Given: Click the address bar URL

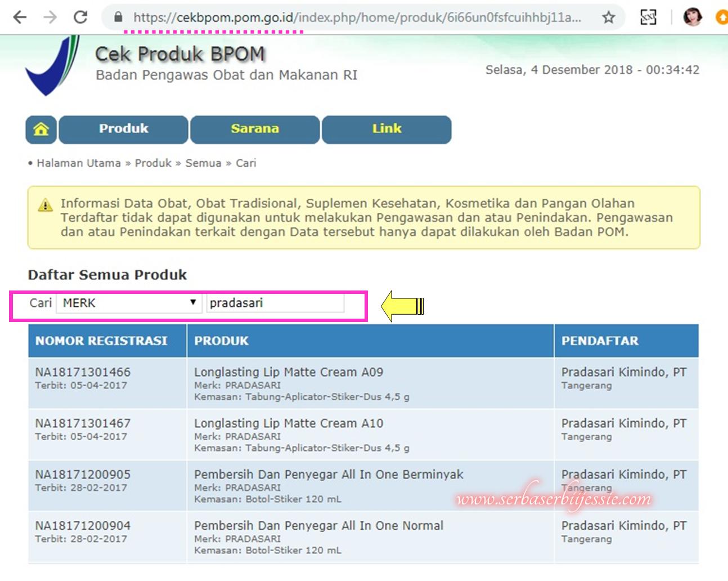Looking at the screenshot, I should tap(357, 17).
